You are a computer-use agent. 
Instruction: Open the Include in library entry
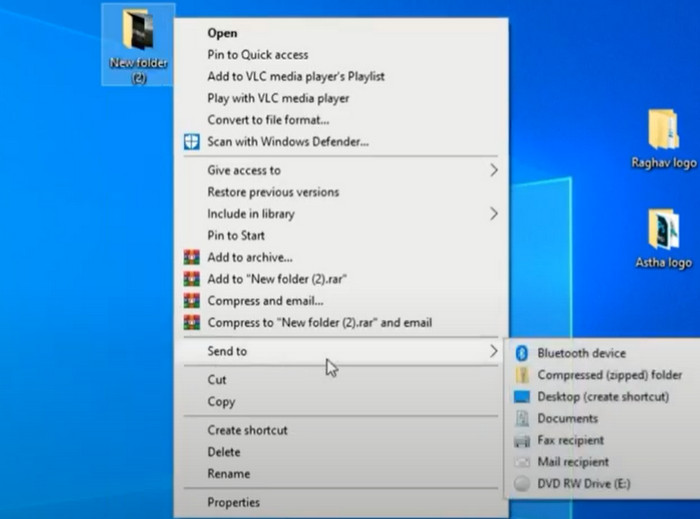click(341, 214)
